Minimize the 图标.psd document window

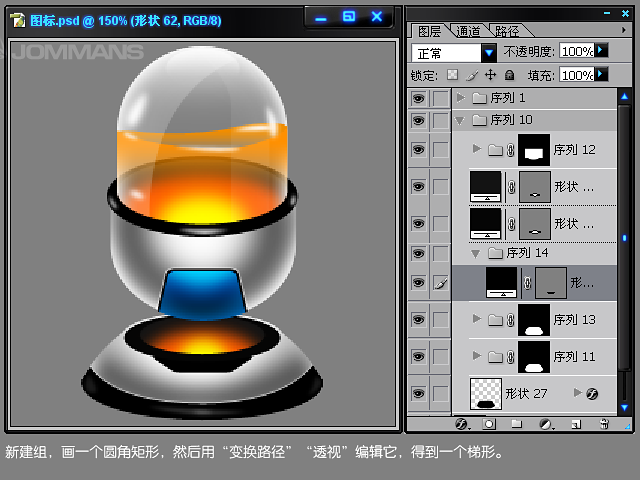(321, 18)
